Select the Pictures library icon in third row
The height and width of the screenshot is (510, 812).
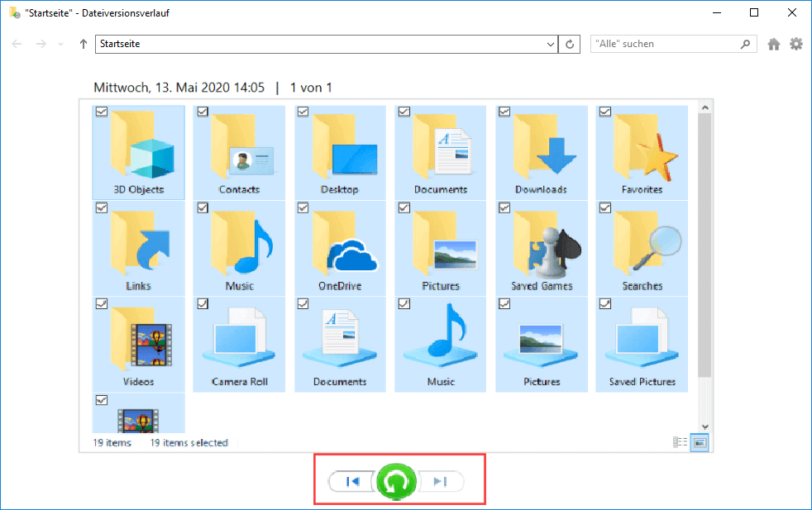[x=541, y=346]
